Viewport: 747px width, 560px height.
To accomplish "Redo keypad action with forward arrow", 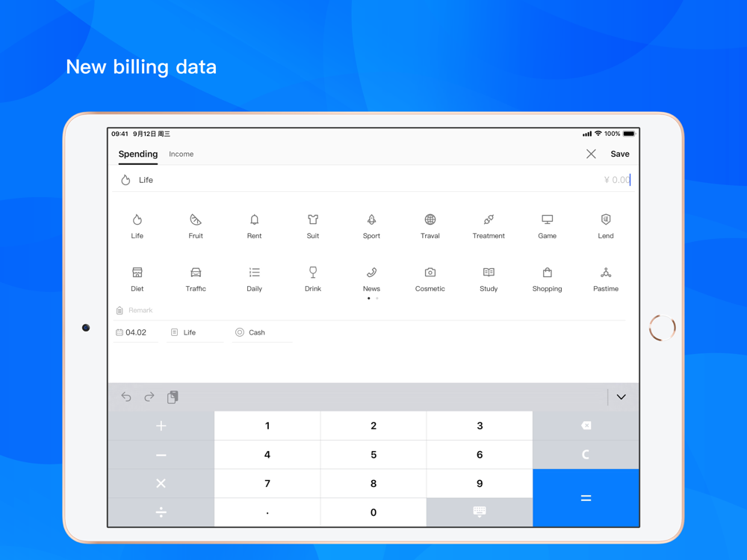I will click(149, 396).
